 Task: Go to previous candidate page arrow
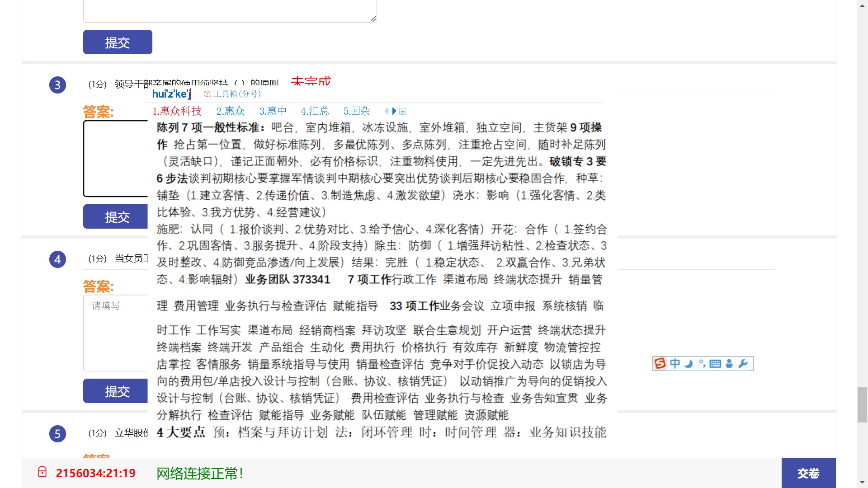click(x=386, y=111)
